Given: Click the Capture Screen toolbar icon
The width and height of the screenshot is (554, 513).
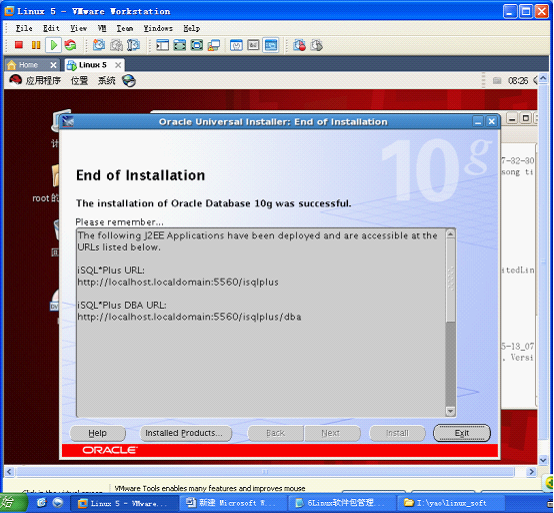Looking at the screenshot, I should 299,45.
